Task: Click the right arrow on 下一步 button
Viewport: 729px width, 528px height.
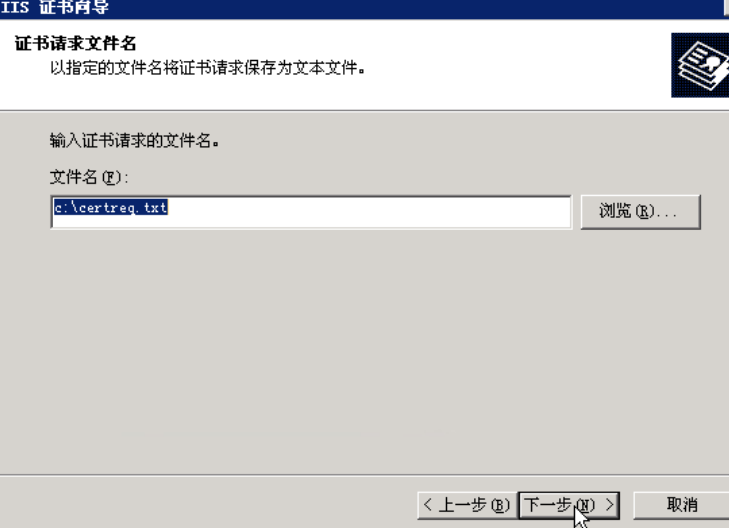Action: point(610,504)
